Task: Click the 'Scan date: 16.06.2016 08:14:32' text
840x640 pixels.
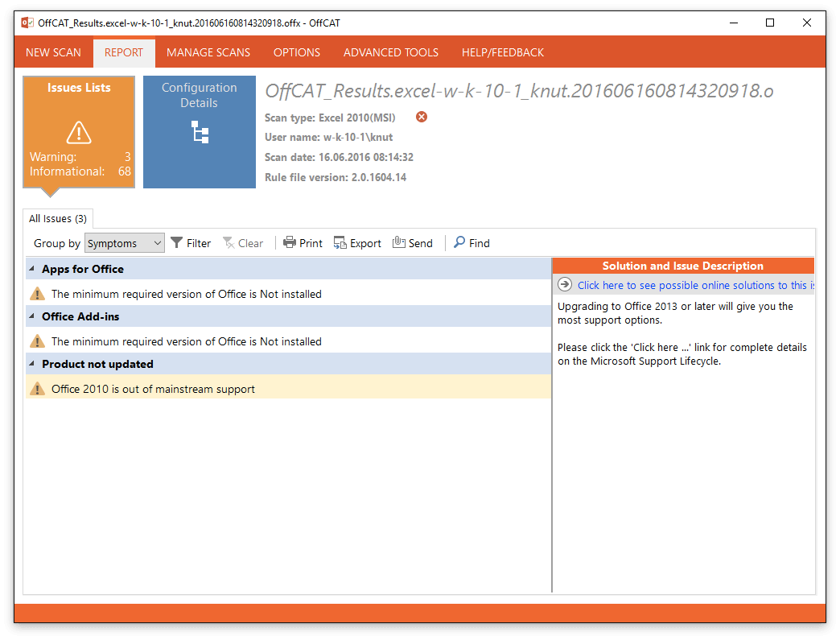Action: (x=339, y=157)
